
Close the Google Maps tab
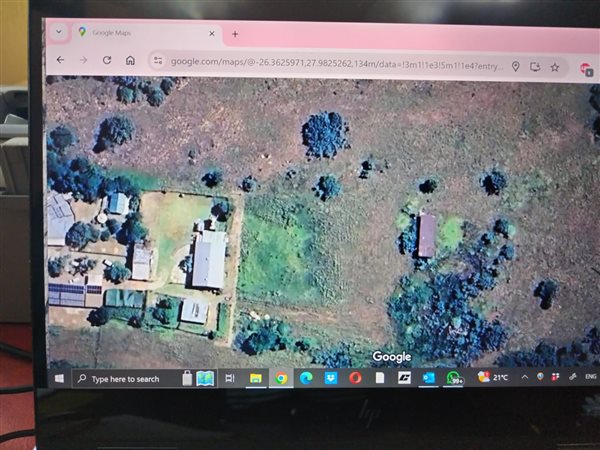click(212, 34)
